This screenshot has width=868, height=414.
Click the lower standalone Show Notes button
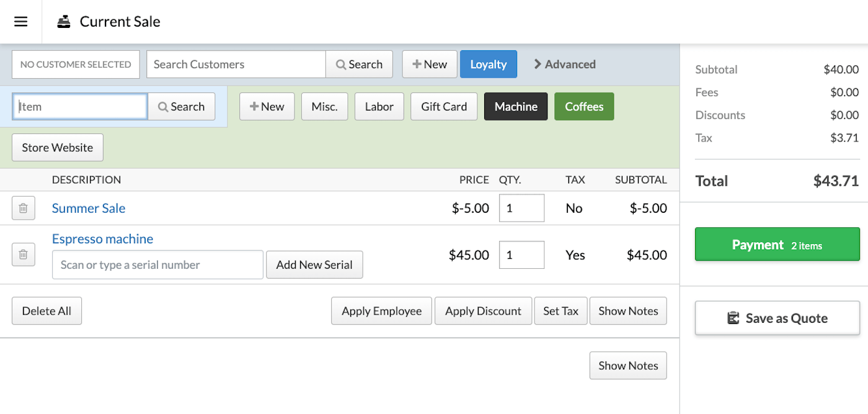(x=628, y=366)
